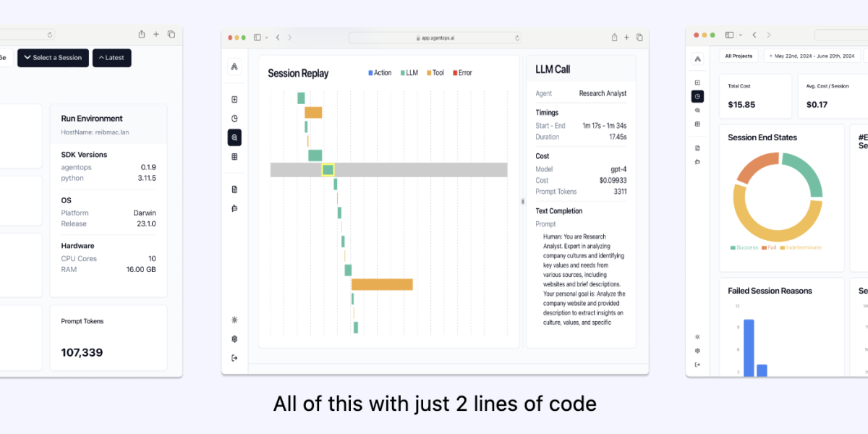Click the document icon in center window sidebar
868x434 pixels.
[x=234, y=190]
